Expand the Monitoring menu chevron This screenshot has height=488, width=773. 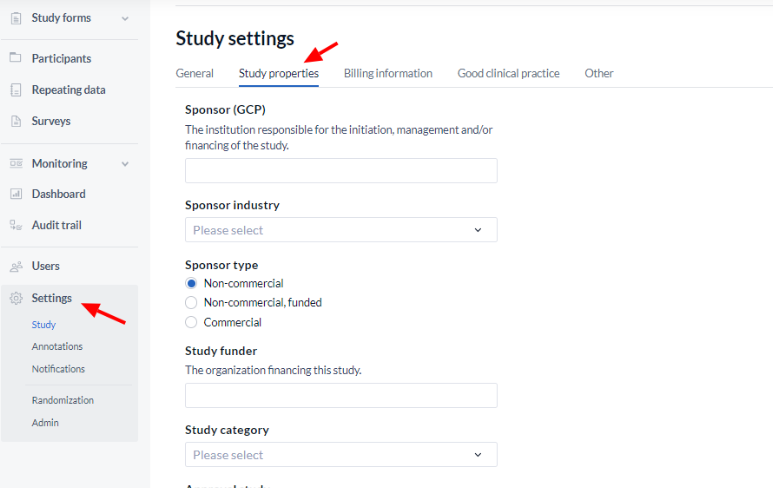(x=125, y=164)
